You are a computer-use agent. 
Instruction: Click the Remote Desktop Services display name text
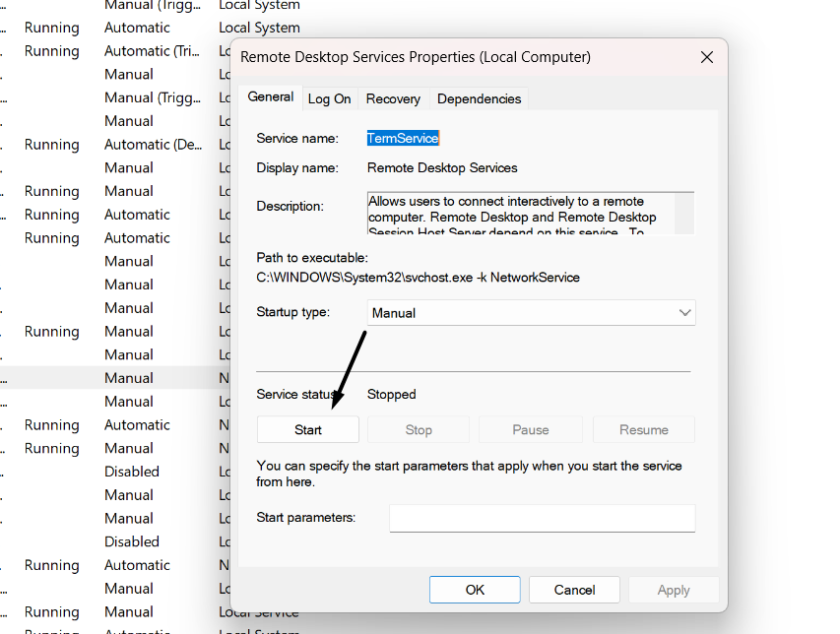pyautogui.click(x=442, y=167)
